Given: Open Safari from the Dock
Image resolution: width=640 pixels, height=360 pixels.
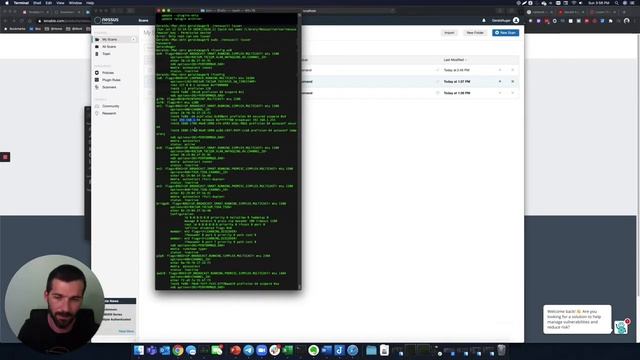Looking at the screenshot, I should tap(353, 350).
